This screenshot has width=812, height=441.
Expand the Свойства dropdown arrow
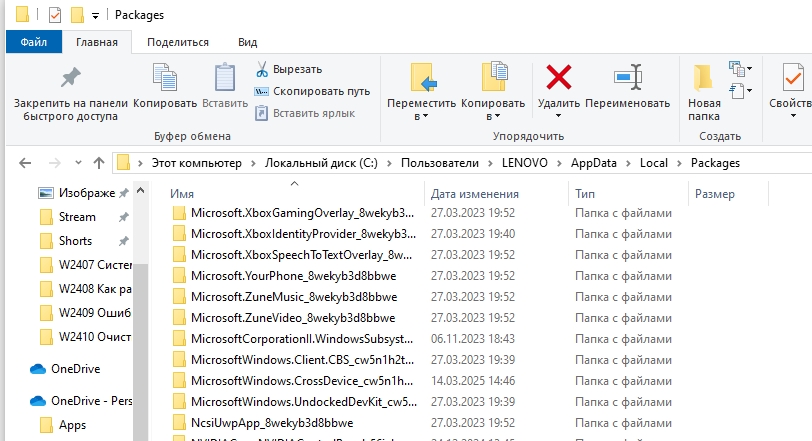[x=793, y=116]
